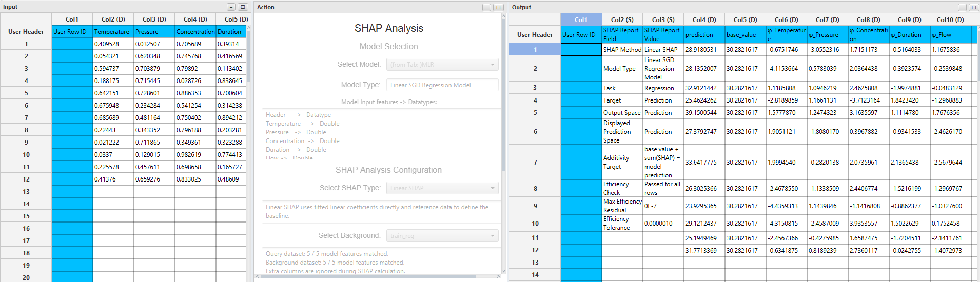This screenshot has width=980, height=282.
Task: Click the Concentration header cell in Input
Action: click(195, 32)
